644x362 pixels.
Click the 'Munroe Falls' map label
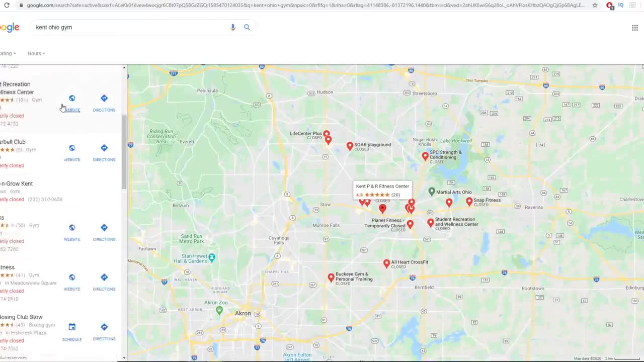pos(326,225)
